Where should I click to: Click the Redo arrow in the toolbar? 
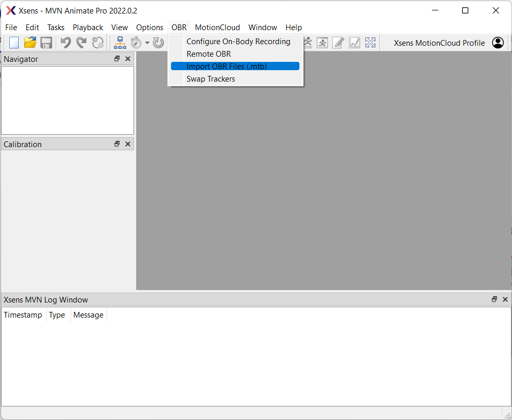pyautogui.click(x=82, y=43)
